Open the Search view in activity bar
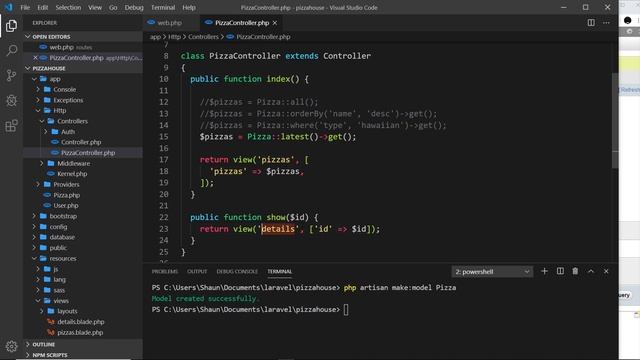The width and height of the screenshot is (640, 360). [11, 51]
